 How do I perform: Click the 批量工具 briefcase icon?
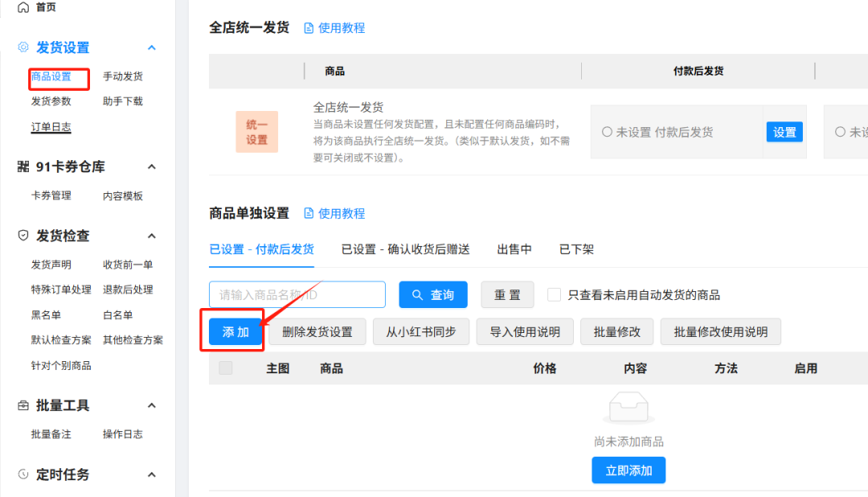23,405
